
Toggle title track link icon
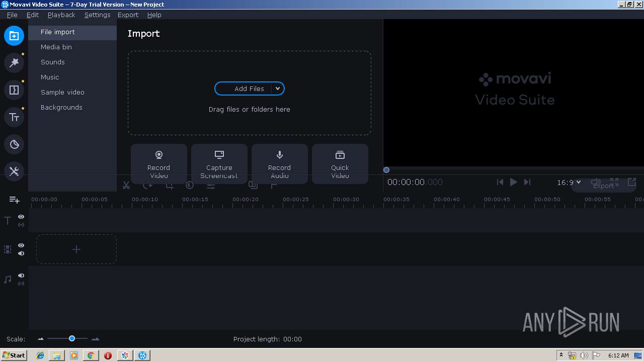tap(21, 225)
